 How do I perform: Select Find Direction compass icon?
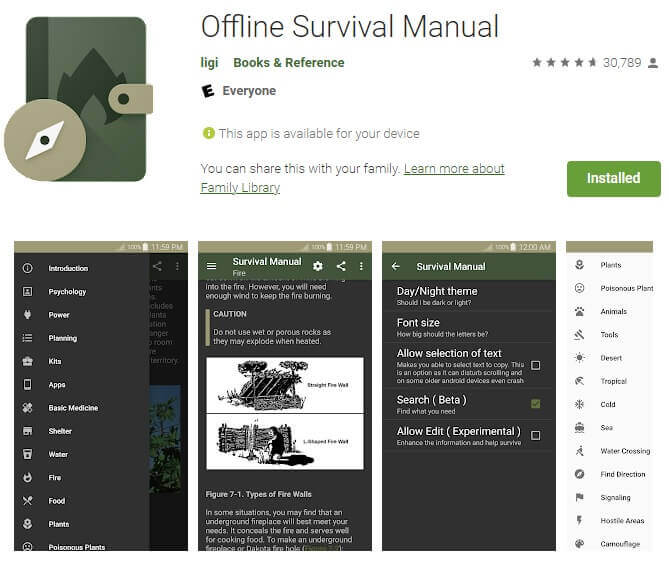[x=579, y=474]
